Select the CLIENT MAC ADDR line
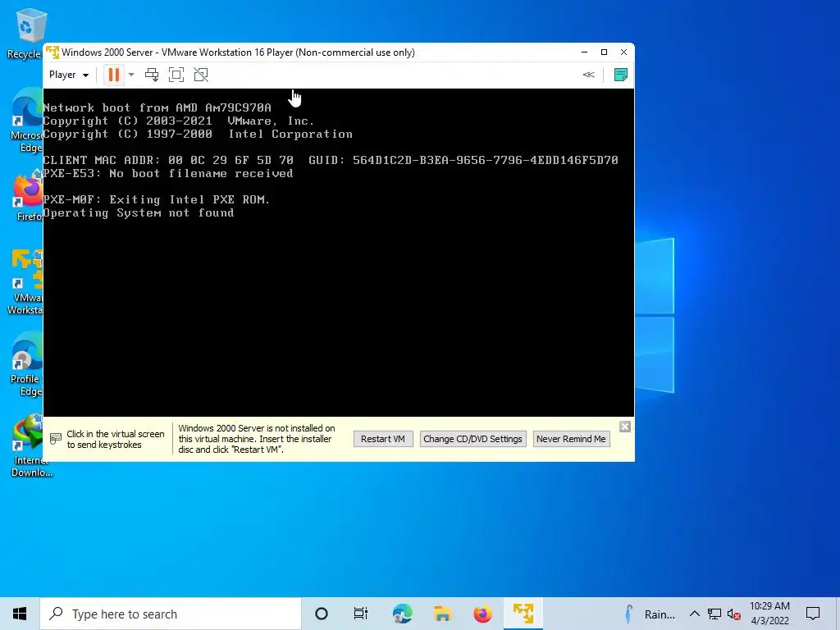 (331, 160)
